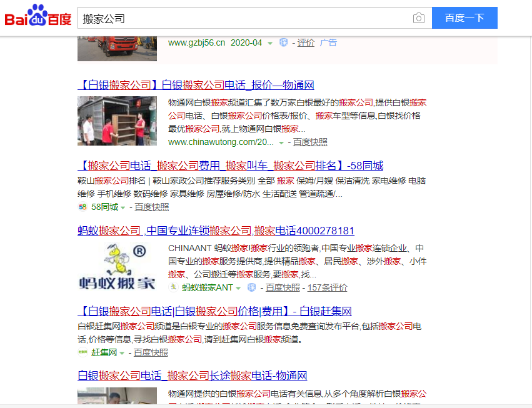Click the Baidu logo
Image resolution: width=532 pixels, height=408 pixels.
38,16
